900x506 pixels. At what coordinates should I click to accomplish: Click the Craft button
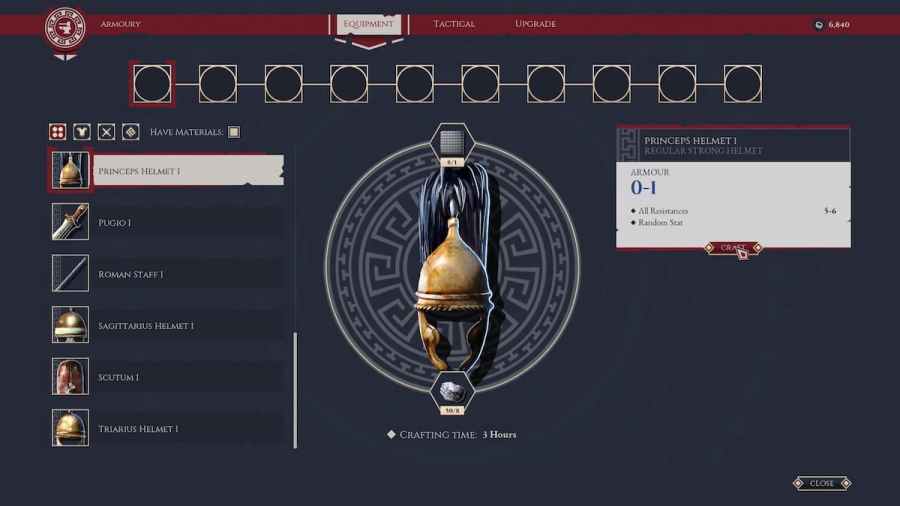click(x=733, y=247)
